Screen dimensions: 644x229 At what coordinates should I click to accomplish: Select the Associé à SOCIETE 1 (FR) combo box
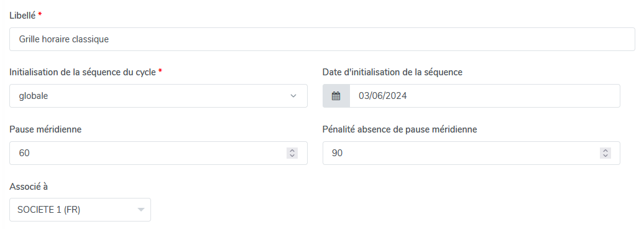coord(80,210)
